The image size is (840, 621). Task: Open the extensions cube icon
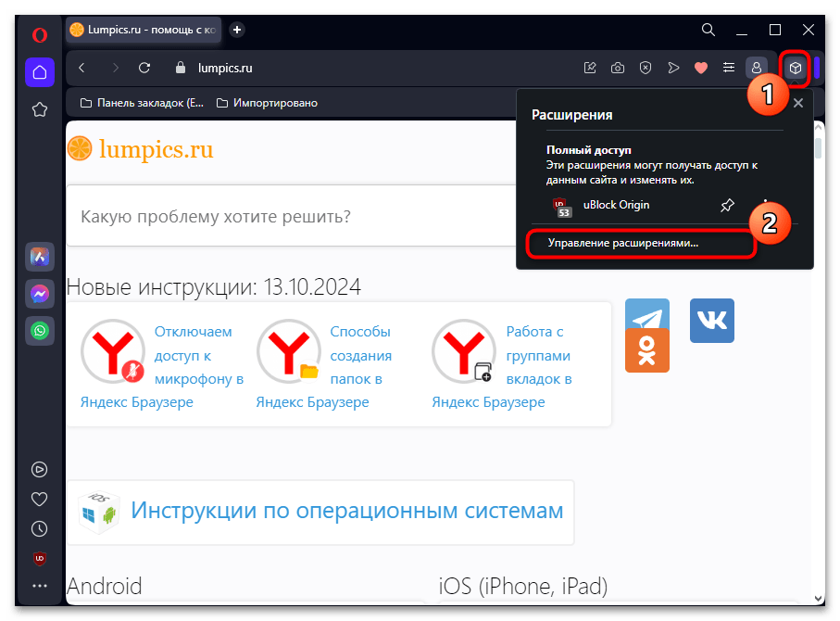click(796, 68)
